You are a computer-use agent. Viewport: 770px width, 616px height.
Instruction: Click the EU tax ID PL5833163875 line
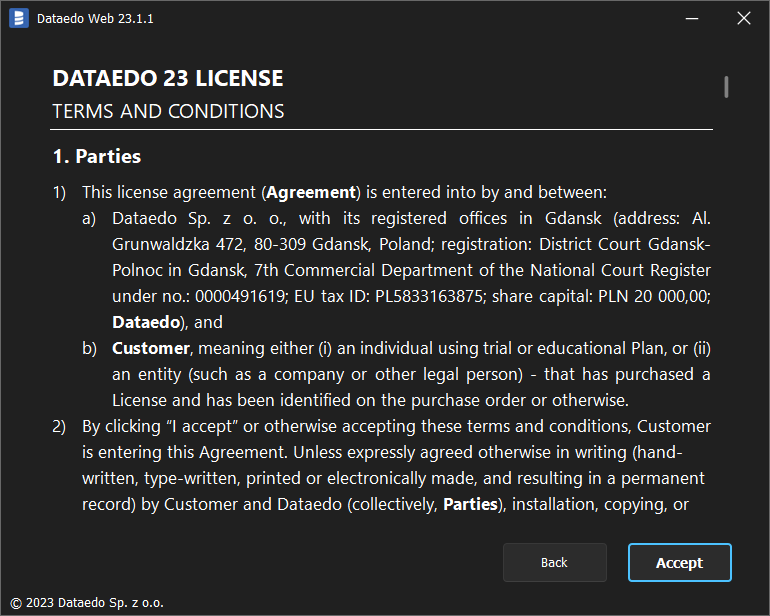click(411, 296)
